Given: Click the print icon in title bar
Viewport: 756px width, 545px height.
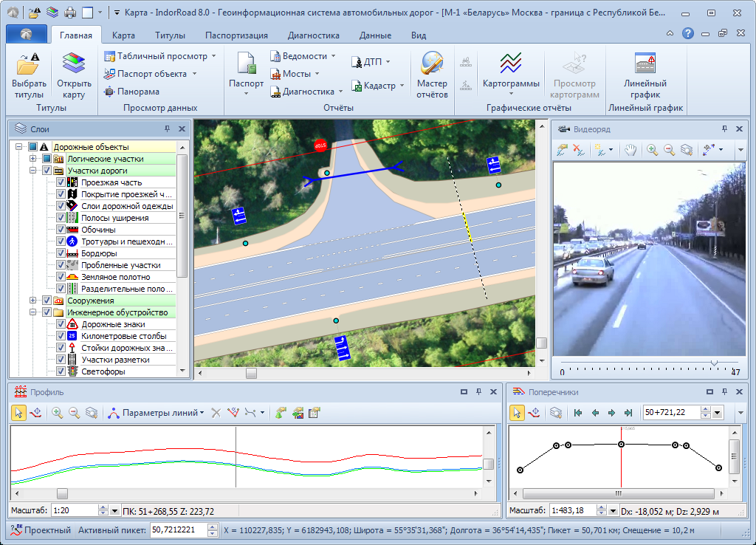Looking at the screenshot, I should click(x=70, y=13).
